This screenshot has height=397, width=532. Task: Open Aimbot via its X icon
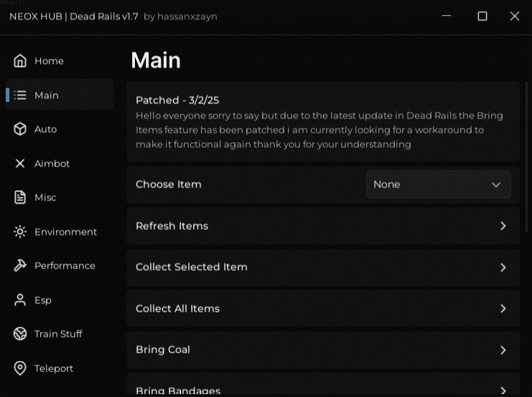coord(20,164)
